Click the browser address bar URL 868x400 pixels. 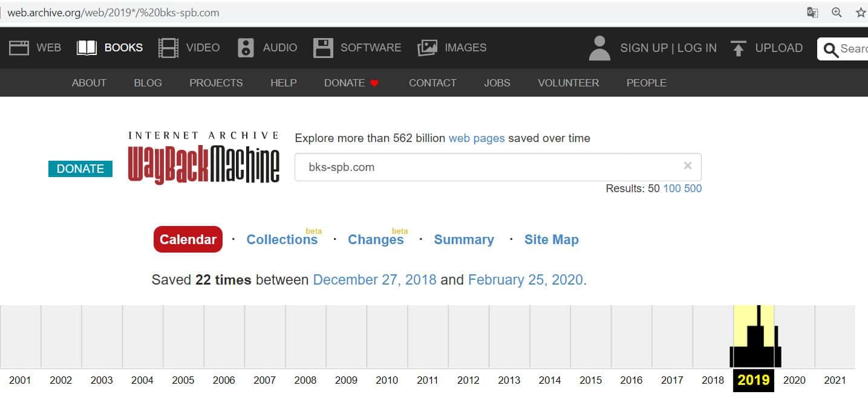pos(114,12)
